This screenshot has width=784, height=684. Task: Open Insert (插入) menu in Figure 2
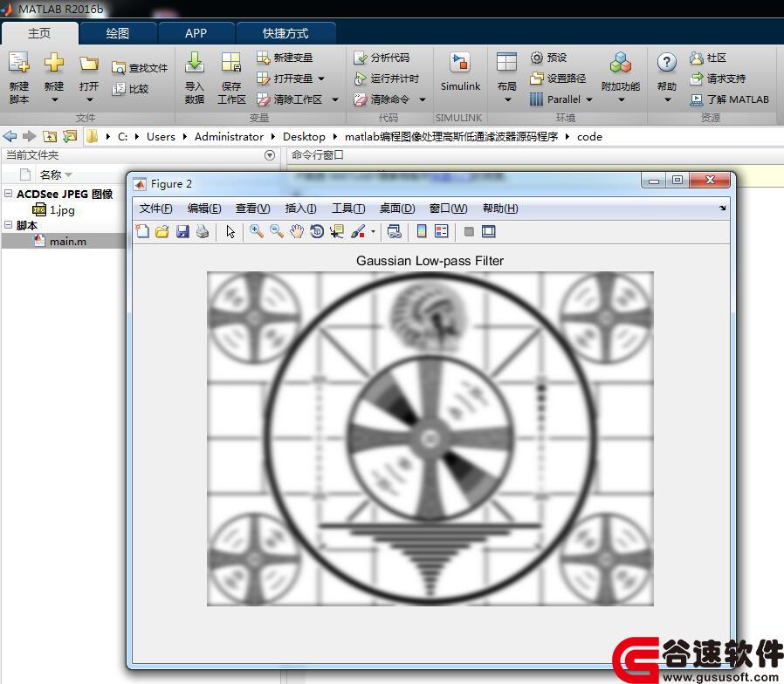tap(300, 209)
